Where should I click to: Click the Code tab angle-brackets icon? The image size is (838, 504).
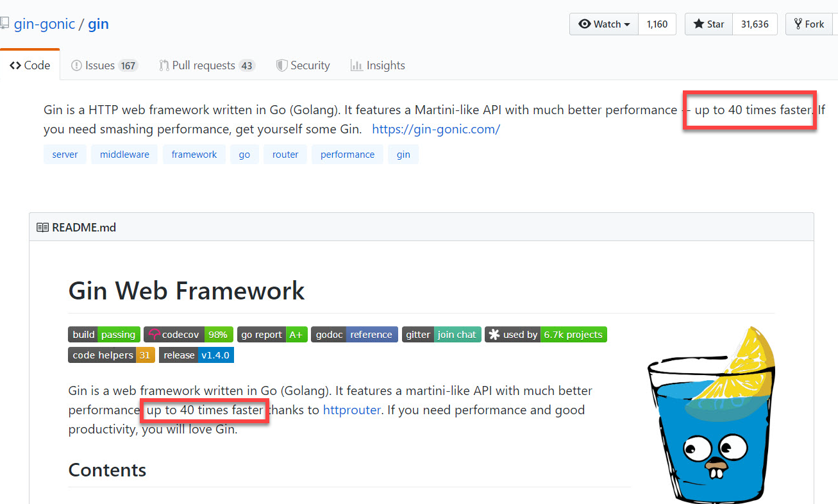(x=15, y=65)
